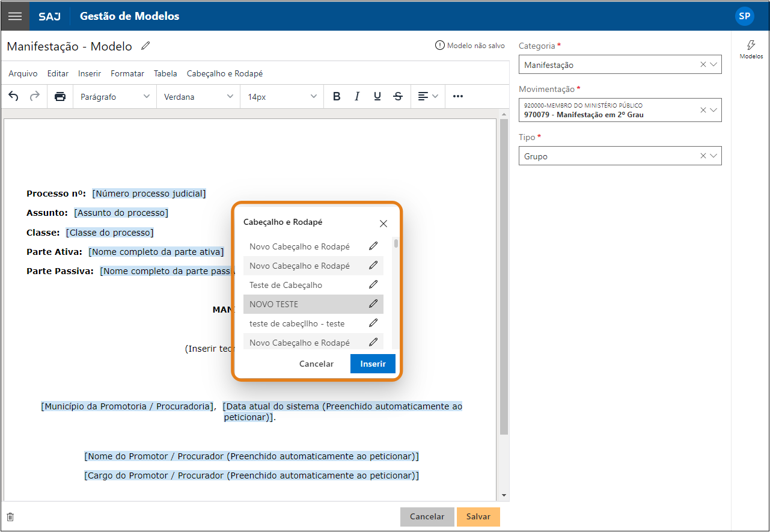Apply strikethrough formatting
Image resolution: width=770 pixels, height=532 pixels.
click(x=398, y=96)
